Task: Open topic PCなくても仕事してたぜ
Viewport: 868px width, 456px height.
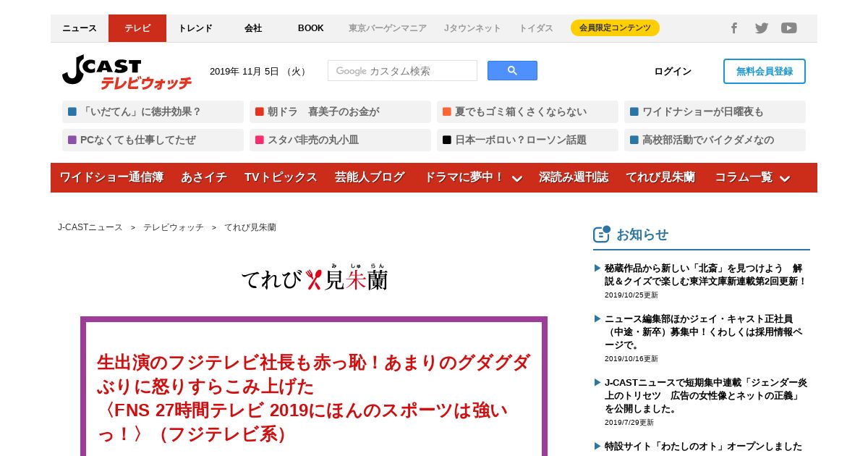Action: pos(153,140)
